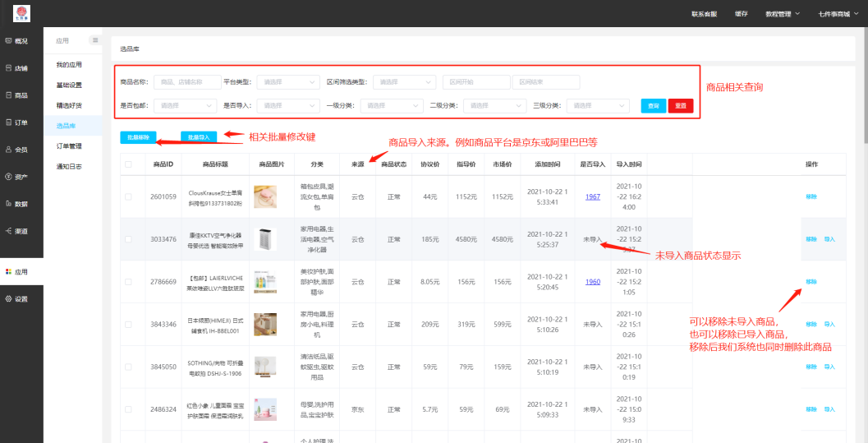This screenshot has height=443, width=868.
Task: Open product image of 康佳KKTV air purifier
Action: (x=264, y=239)
